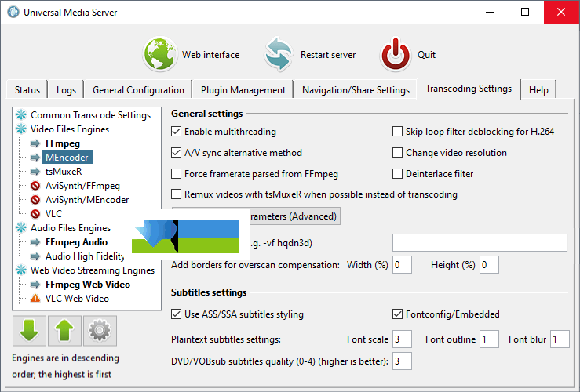580x392 pixels.
Task: Open the Help tab
Action: tap(538, 90)
